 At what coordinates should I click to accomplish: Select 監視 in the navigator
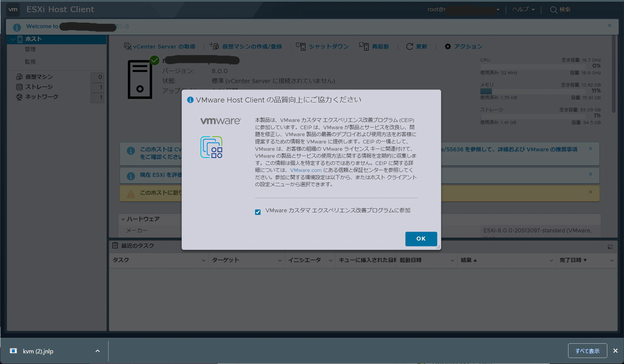[x=30, y=62]
